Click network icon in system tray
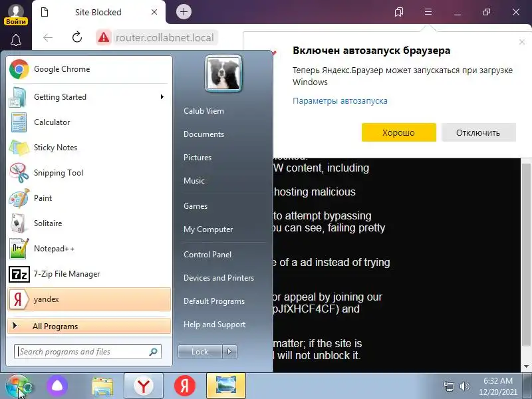This screenshot has height=399, width=532. tap(448, 386)
